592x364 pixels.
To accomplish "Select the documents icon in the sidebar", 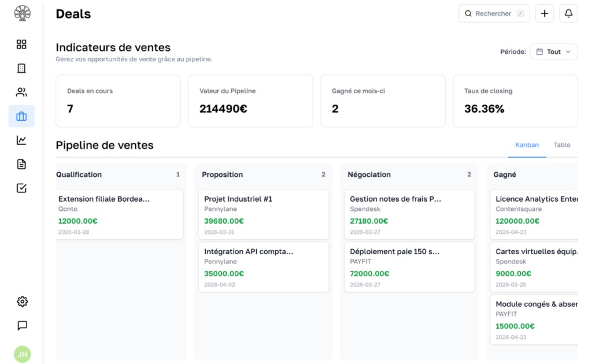I will (21, 164).
